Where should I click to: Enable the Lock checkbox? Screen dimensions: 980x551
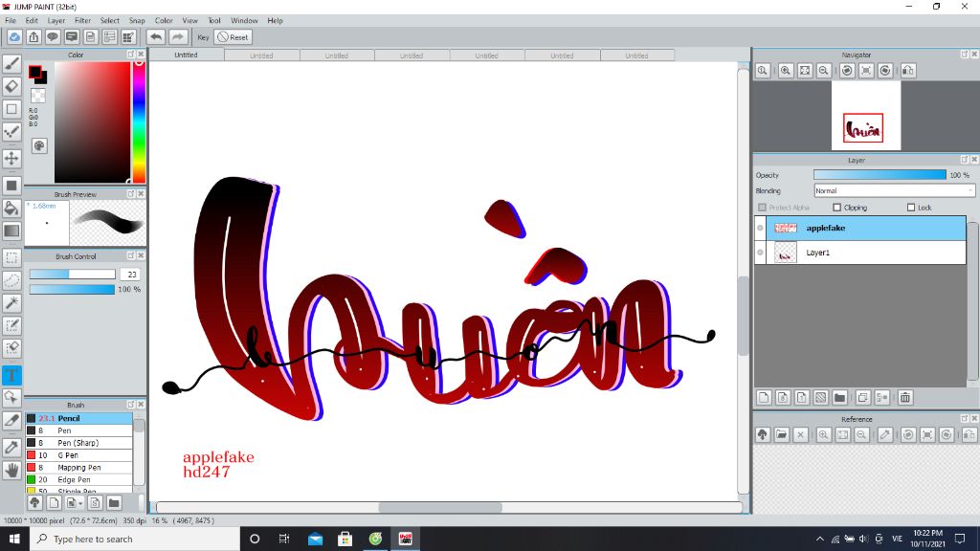911,208
